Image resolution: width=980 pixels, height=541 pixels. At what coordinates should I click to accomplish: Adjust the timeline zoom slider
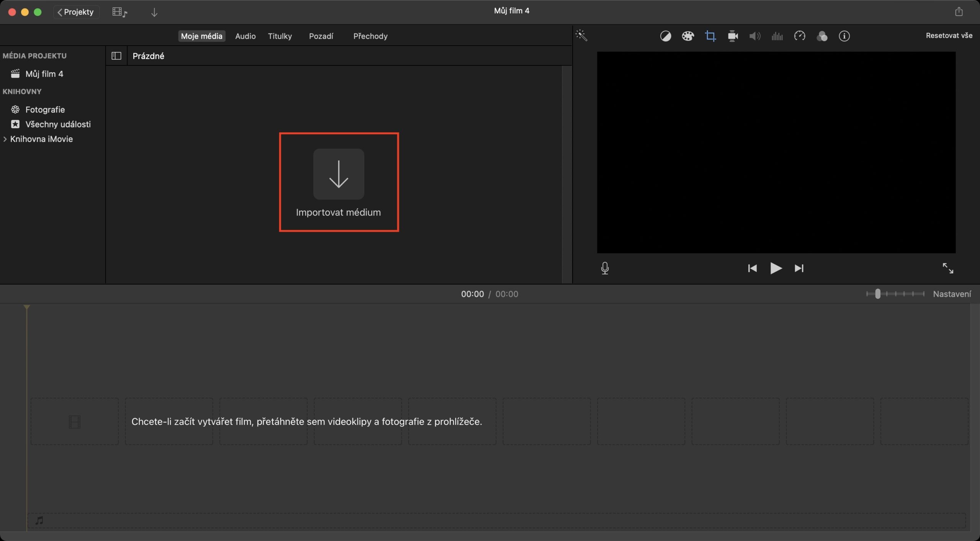(878, 294)
